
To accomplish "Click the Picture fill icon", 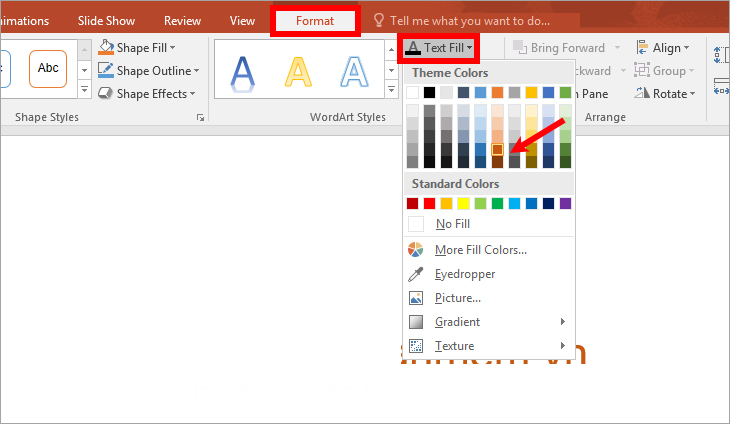I will (x=416, y=298).
